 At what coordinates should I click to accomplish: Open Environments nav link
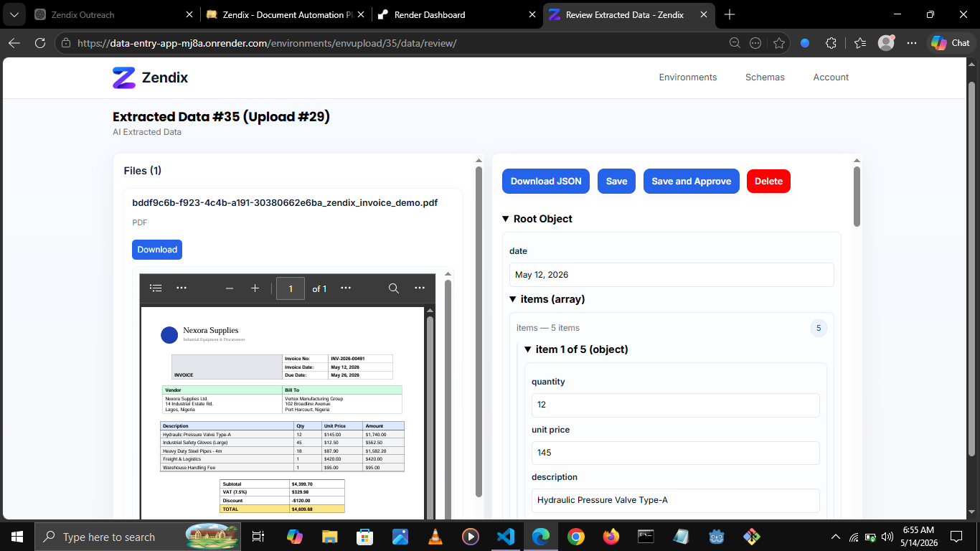pyautogui.click(x=688, y=77)
